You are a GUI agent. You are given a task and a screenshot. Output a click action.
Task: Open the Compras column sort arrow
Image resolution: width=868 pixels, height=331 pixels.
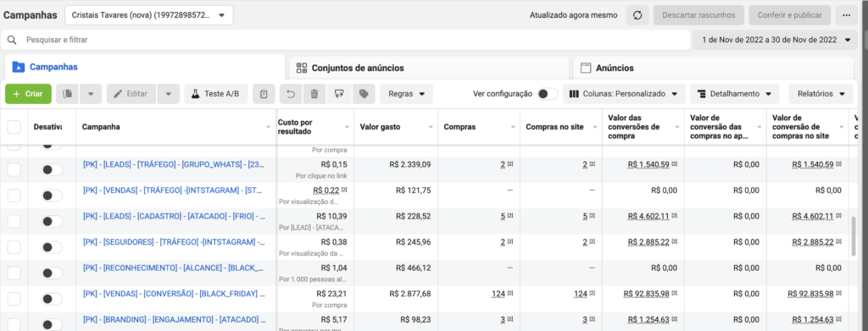point(513,127)
